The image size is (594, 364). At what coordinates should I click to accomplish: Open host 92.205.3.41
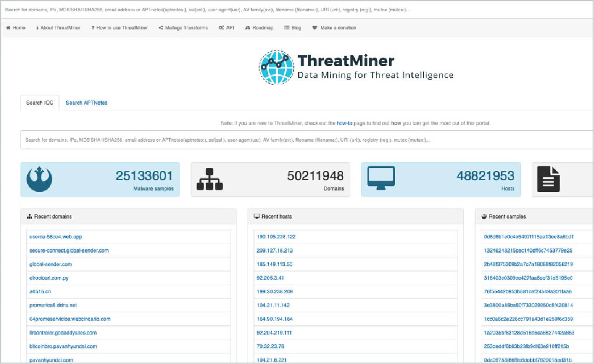click(270, 278)
